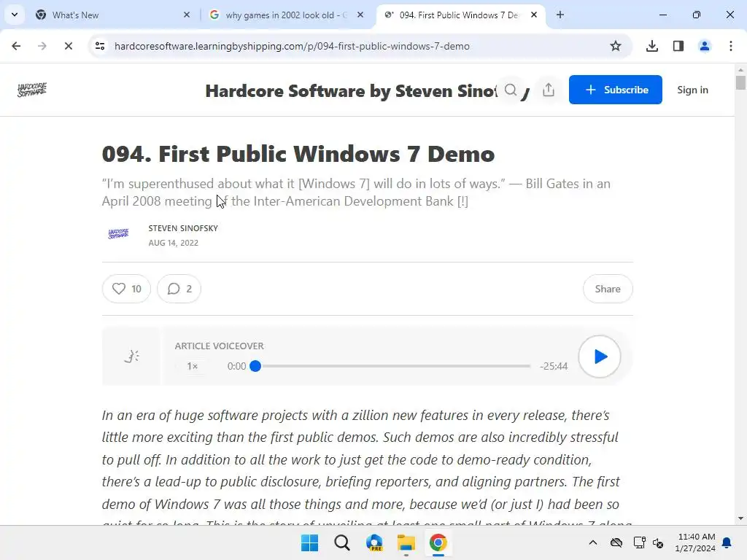The image size is (747, 560).
Task: Open the display network tray icon
Action: (x=639, y=542)
